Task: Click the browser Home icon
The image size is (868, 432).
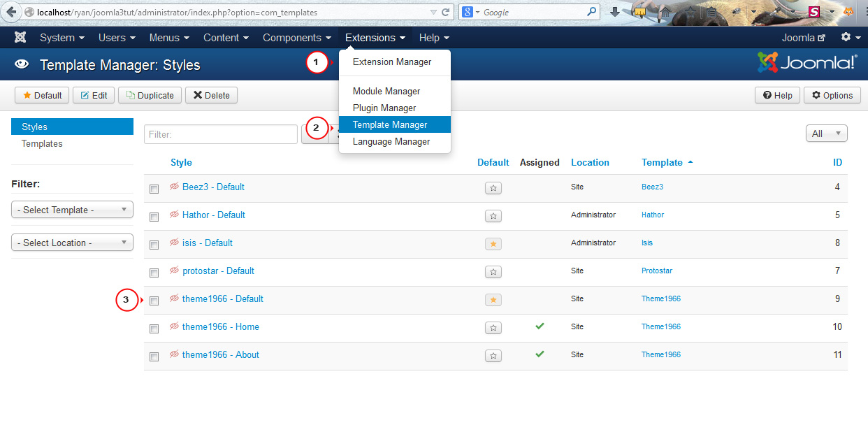Action: pos(665,13)
